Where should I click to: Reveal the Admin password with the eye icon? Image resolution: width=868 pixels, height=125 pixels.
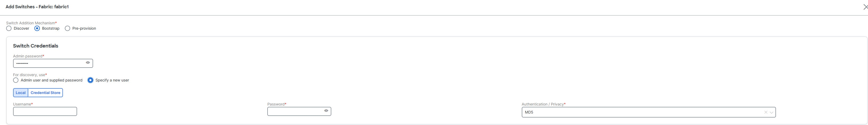(x=87, y=62)
